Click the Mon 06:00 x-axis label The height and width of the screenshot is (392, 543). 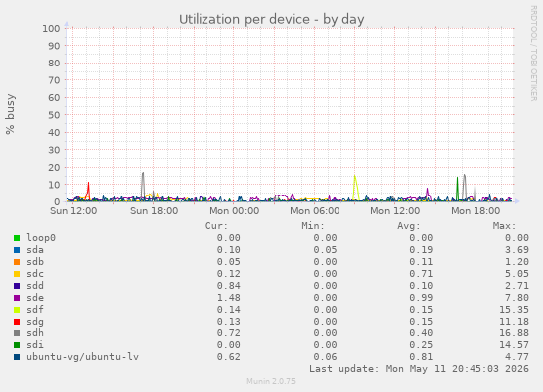click(315, 211)
